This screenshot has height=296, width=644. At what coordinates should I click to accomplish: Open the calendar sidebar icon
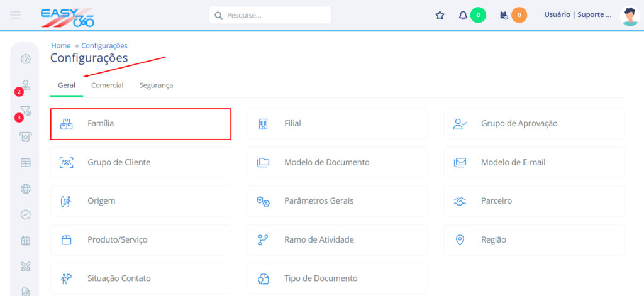point(25,241)
